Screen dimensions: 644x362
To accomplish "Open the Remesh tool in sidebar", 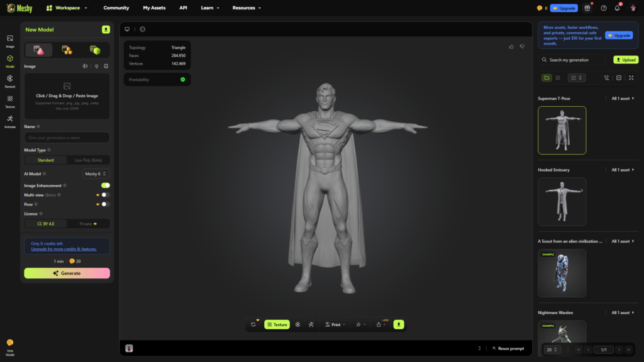I will coord(10,80).
